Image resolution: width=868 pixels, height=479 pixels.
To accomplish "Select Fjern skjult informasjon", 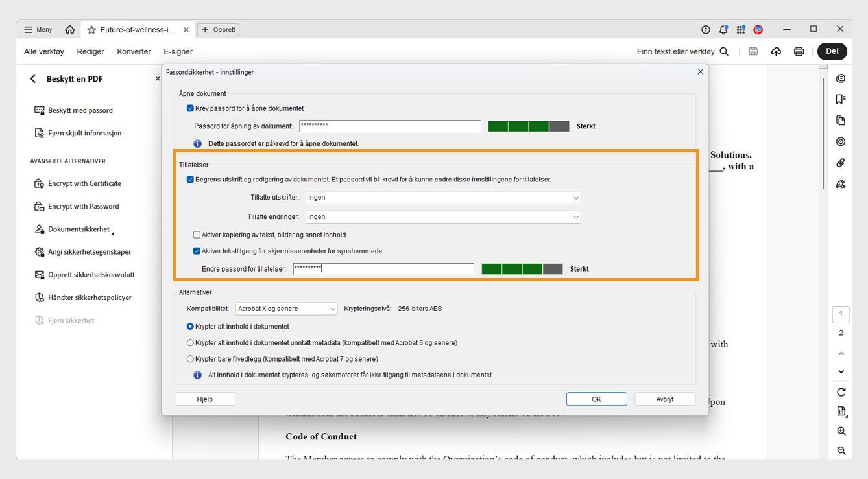I will (78, 134).
